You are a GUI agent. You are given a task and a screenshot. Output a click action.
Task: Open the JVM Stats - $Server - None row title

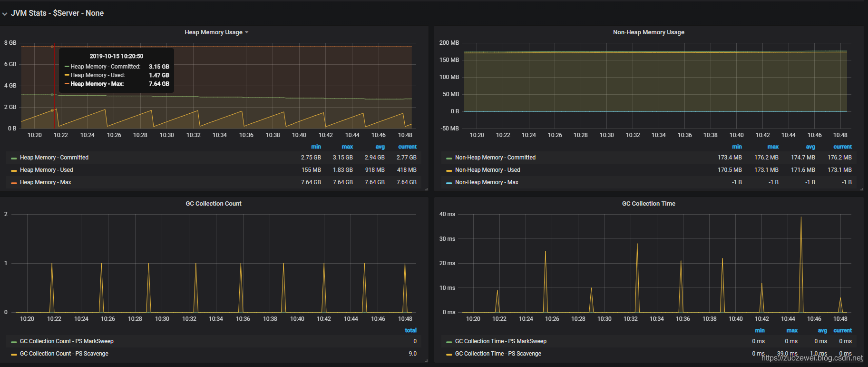coord(57,13)
